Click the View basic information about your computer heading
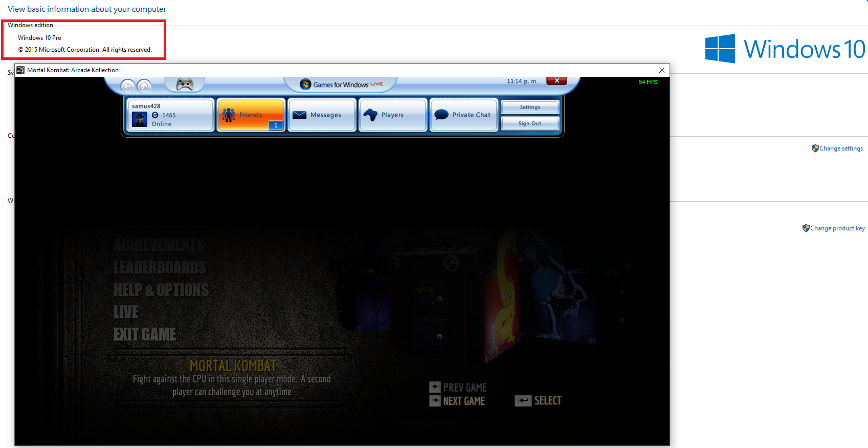This screenshot has height=448, width=868. [87, 9]
